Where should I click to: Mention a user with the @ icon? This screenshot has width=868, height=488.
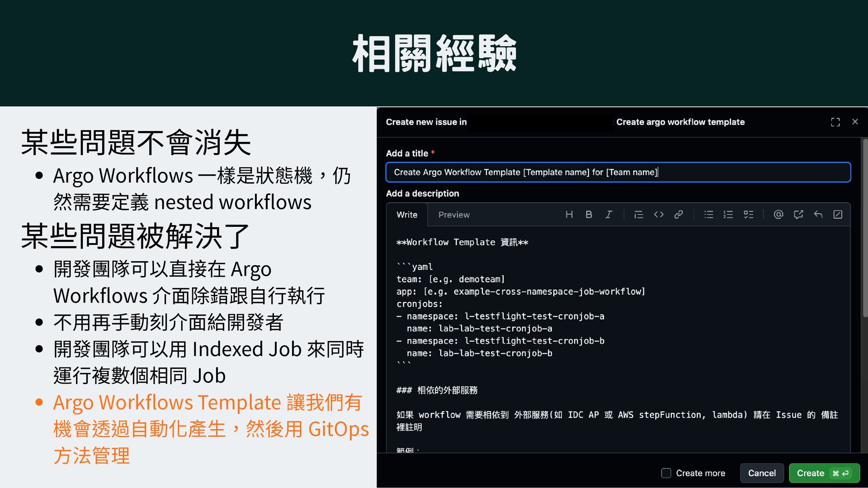click(x=778, y=215)
